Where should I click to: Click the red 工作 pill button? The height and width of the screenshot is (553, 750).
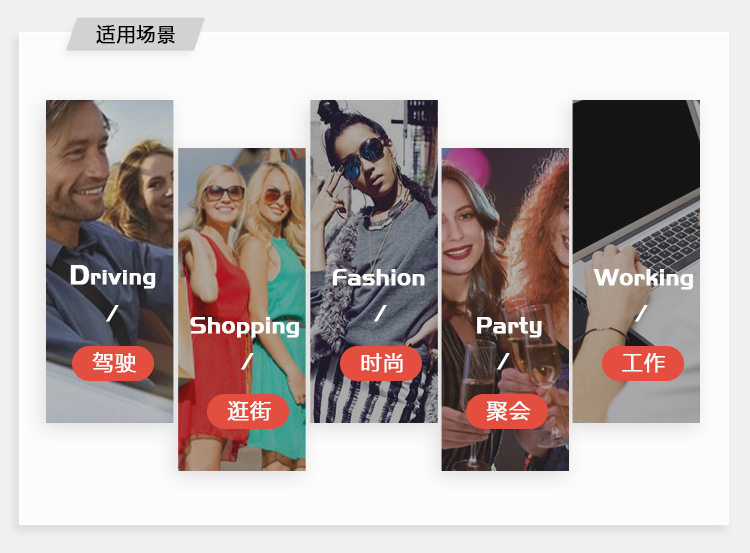643,363
